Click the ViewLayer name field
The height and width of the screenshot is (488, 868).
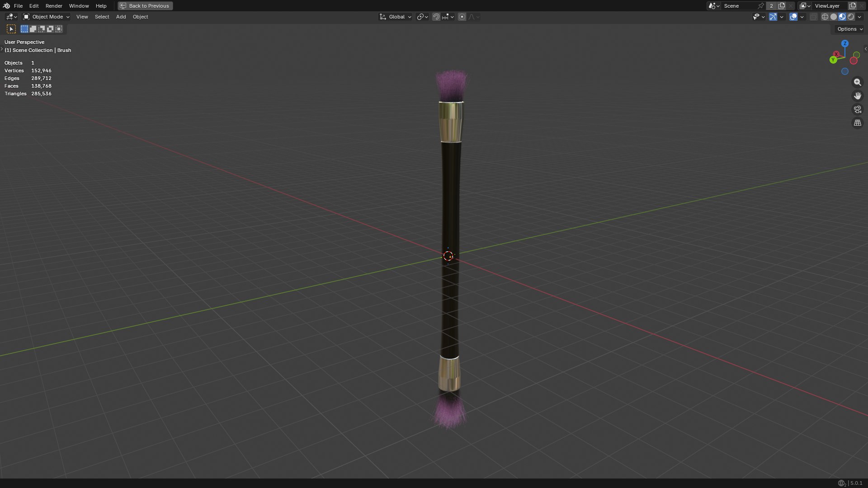click(x=830, y=6)
